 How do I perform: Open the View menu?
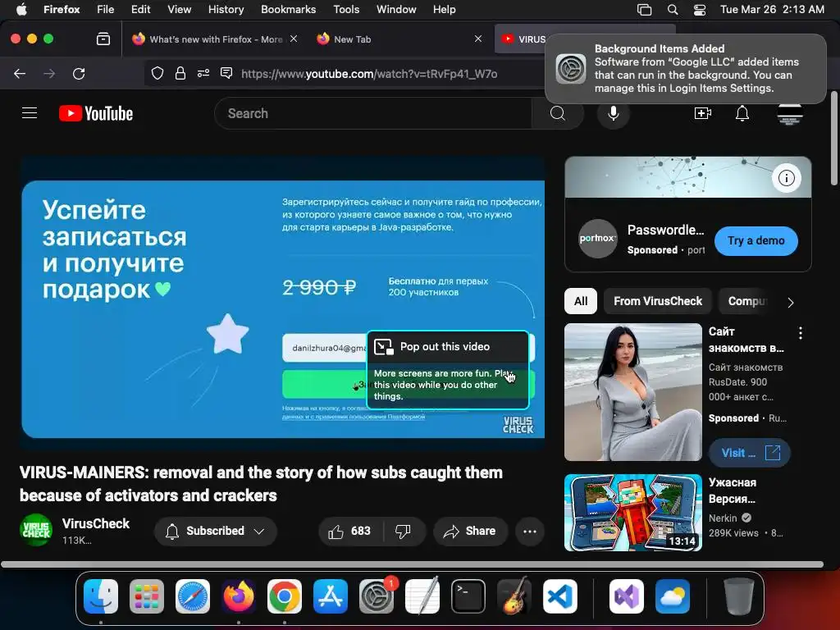pyautogui.click(x=179, y=10)
